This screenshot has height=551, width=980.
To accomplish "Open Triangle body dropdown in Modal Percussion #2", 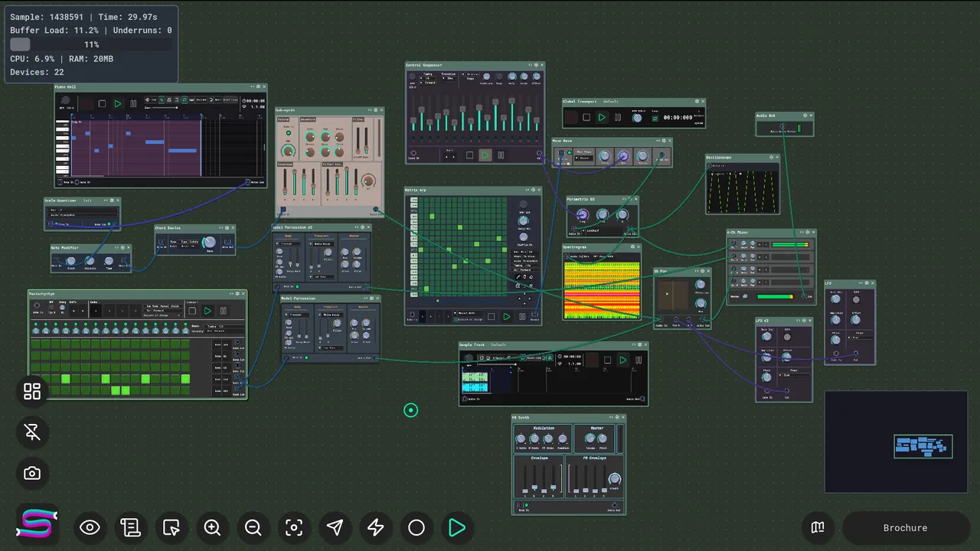I will click(288, 243).
